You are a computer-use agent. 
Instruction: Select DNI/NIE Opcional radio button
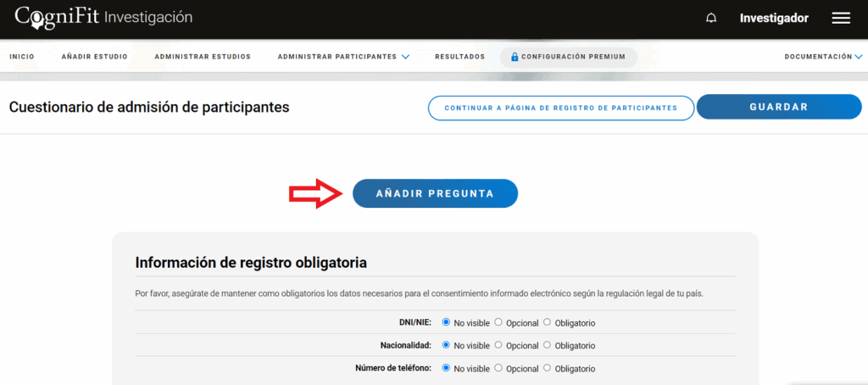click(498, 322)
